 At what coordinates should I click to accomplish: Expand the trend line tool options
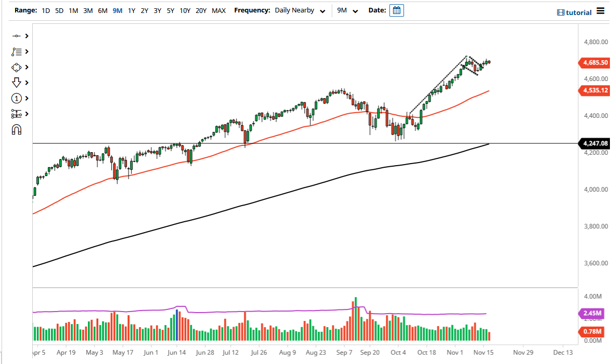tap(27, 36)
